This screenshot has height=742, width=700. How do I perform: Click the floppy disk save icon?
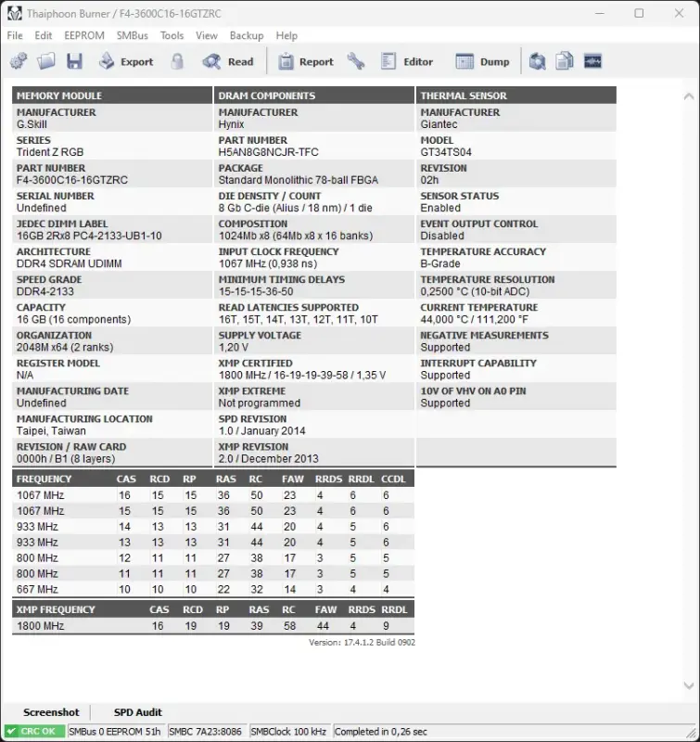(74, 62)
